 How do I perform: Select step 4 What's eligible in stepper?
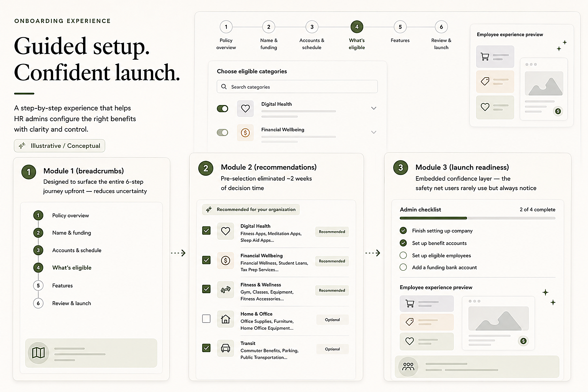point(357,27)
